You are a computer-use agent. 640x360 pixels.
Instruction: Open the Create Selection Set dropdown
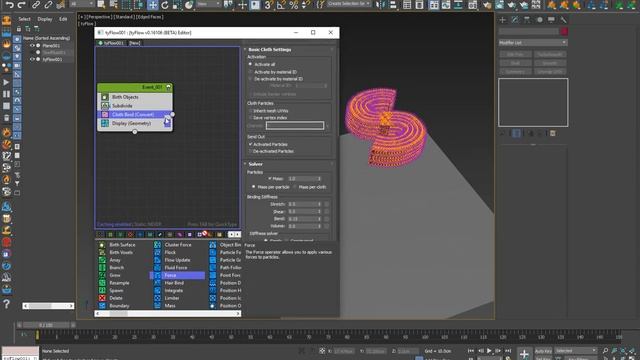(x=349, y=4)
